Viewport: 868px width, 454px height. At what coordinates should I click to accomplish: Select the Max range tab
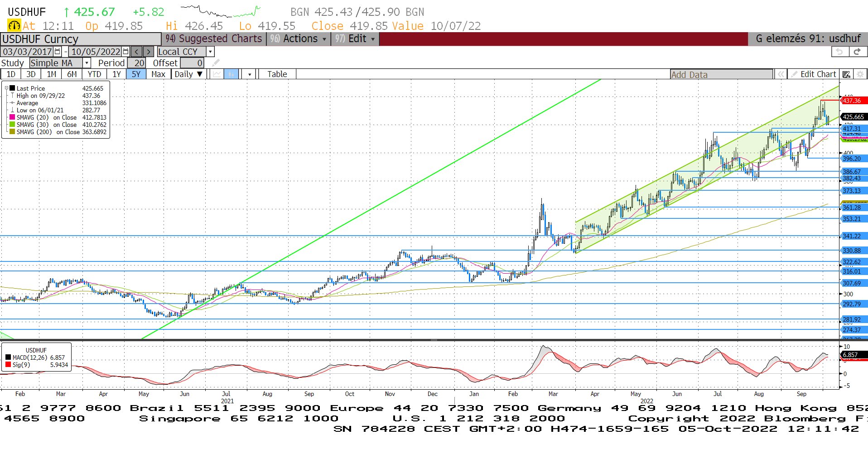[x=158, y=74]
